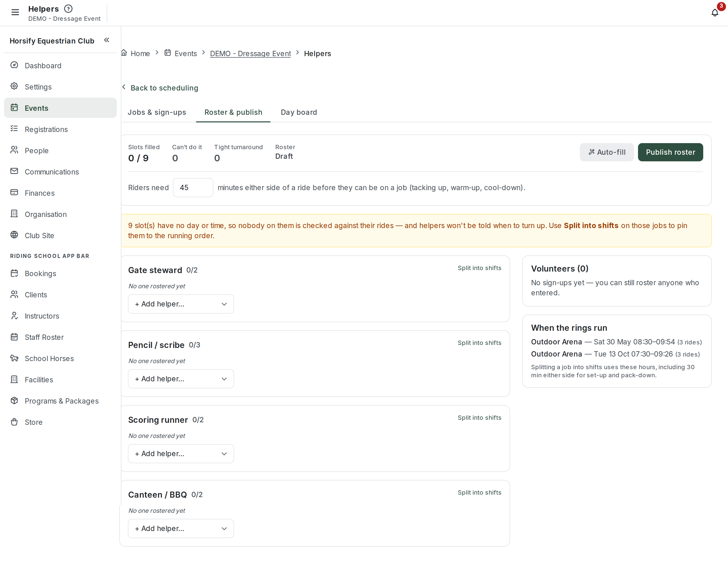Click the Organisation building icon
728x575 pixels.
pos(14,213)
